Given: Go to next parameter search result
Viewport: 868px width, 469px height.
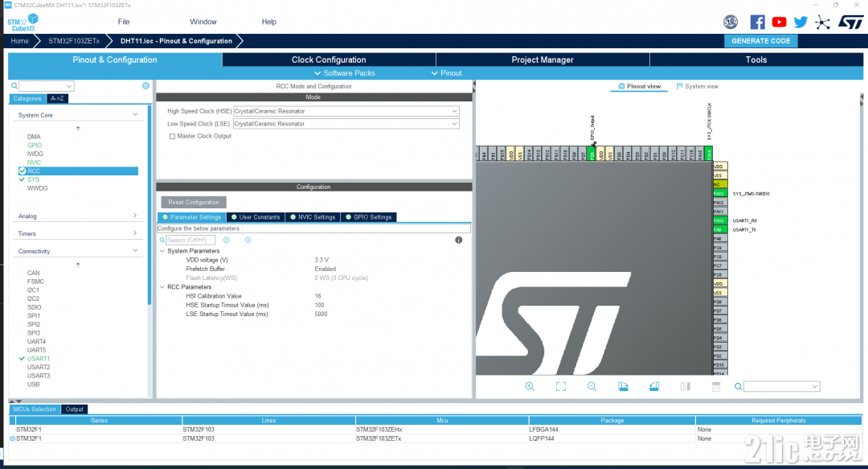Looking at the screenshot, I should [248, 240].
